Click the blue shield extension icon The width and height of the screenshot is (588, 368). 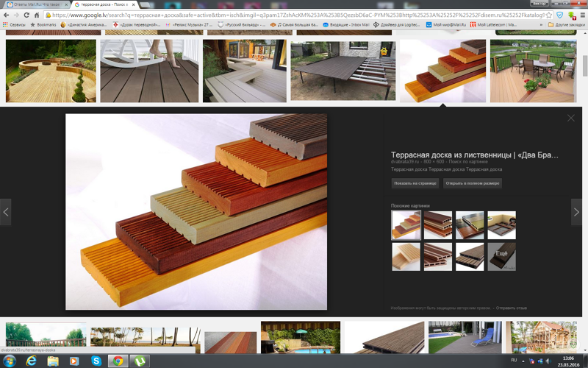pos(559,15)
